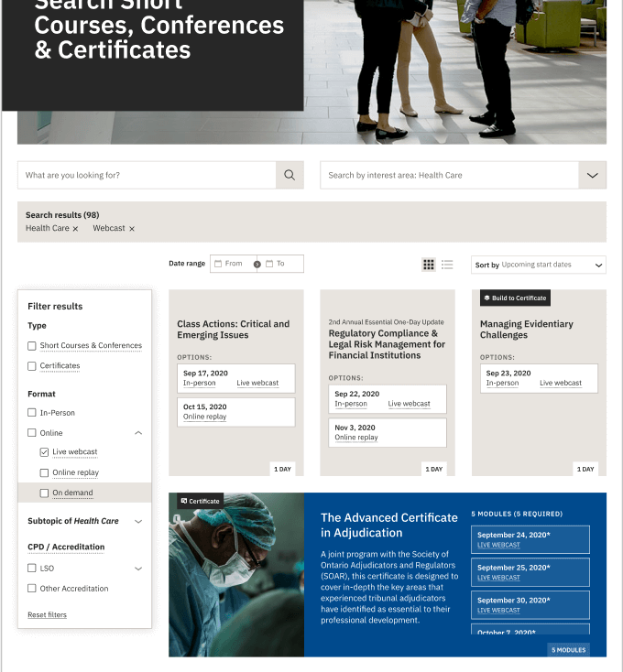
Task: Select Oct 15, 2020 Online replay option
Action: pos(204,417)
